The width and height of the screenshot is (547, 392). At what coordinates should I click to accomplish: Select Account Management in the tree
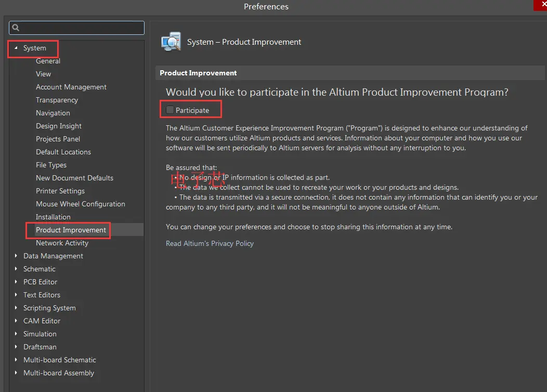(71, 87)
